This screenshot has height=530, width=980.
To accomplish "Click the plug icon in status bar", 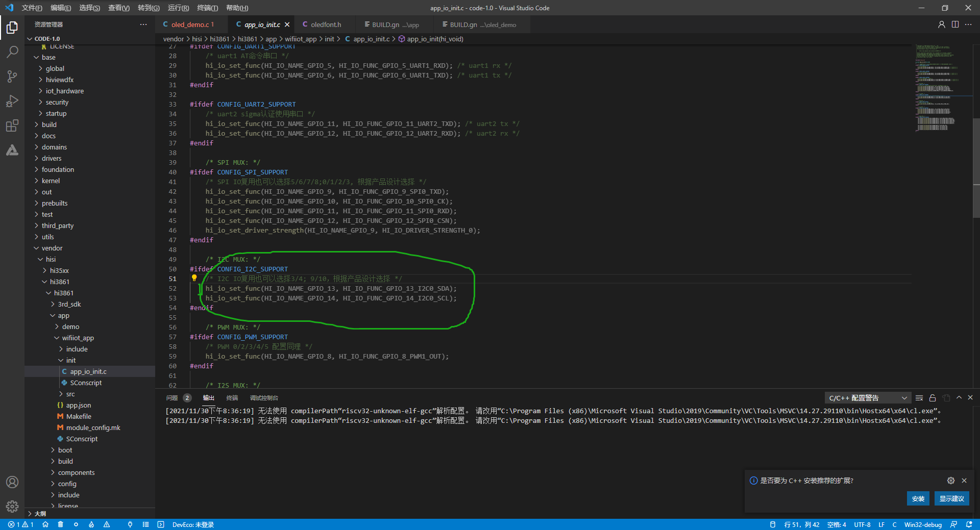I will [130, 524].
